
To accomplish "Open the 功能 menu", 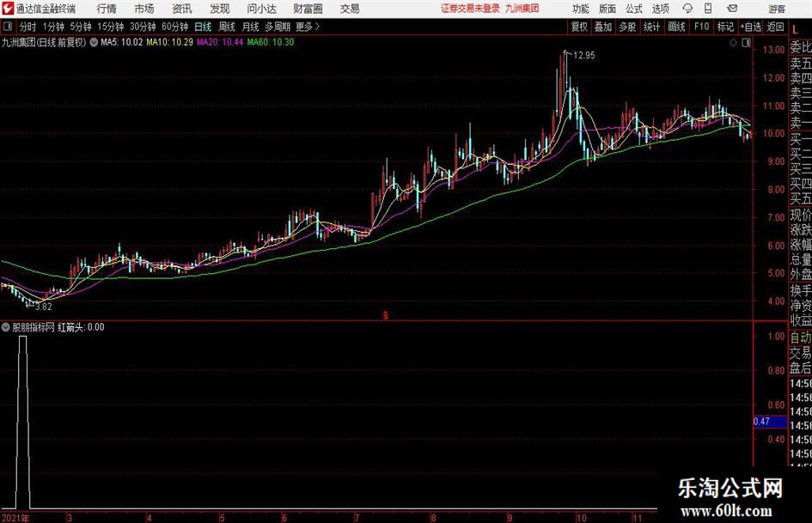I will coord(581,9).
